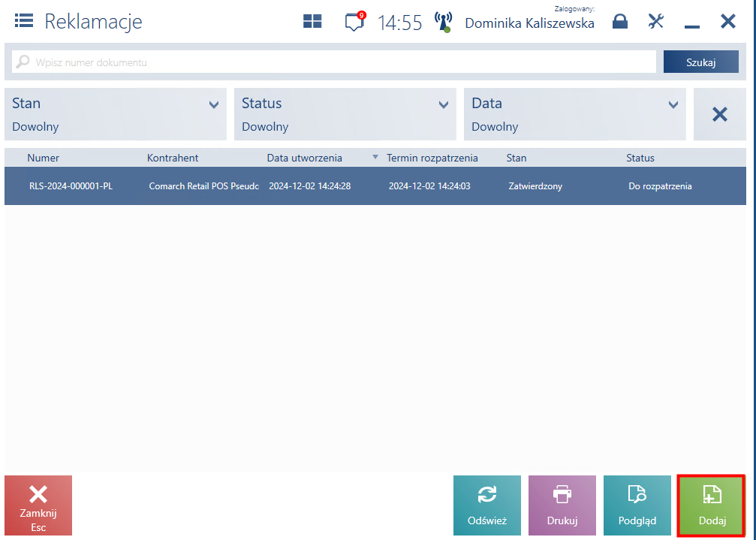Lock the session via padlock icon
This screenshot has height=540, width=756.
[x=620, y=21]
